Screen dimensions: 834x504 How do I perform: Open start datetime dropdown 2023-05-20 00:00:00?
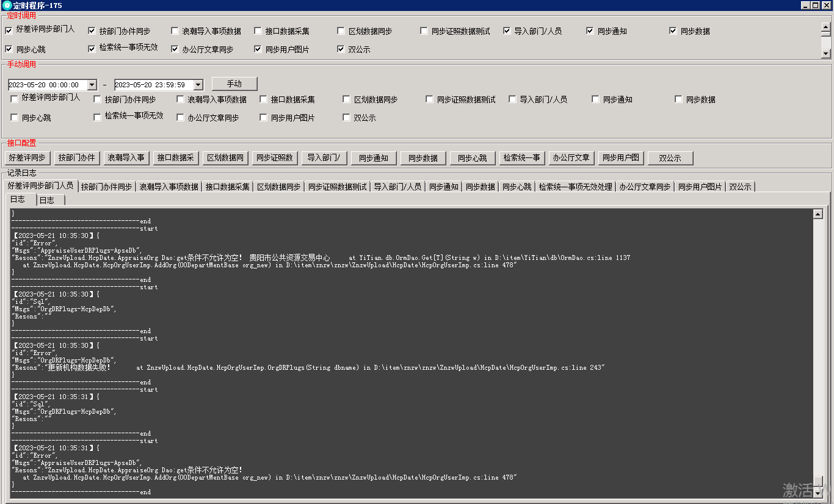pyautogui.click(x=92, y=85)
